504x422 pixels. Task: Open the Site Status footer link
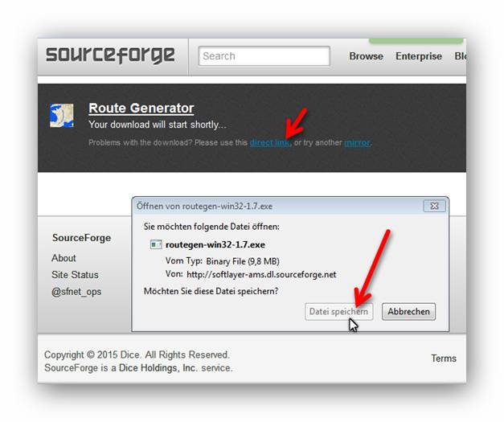click(75, 275)
